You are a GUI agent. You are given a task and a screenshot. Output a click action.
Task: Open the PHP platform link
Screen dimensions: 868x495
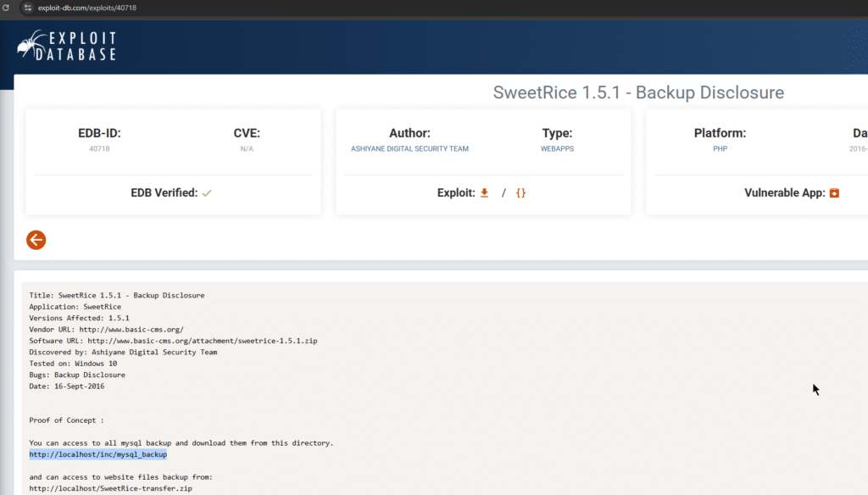point(720,149)
